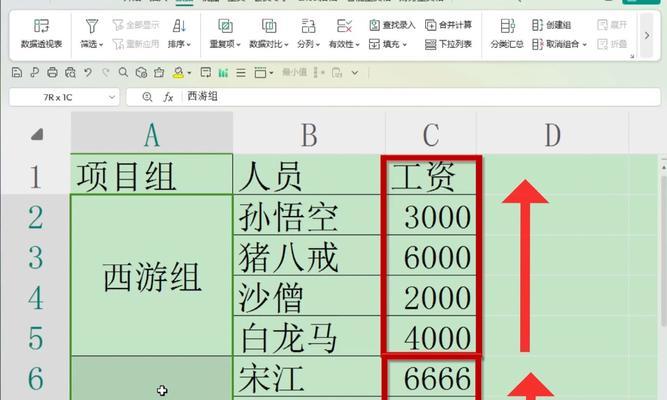Screen dimensions: 667x400
Task: Open the 数据透视表 pivot table tool
Action: [41, 33]
